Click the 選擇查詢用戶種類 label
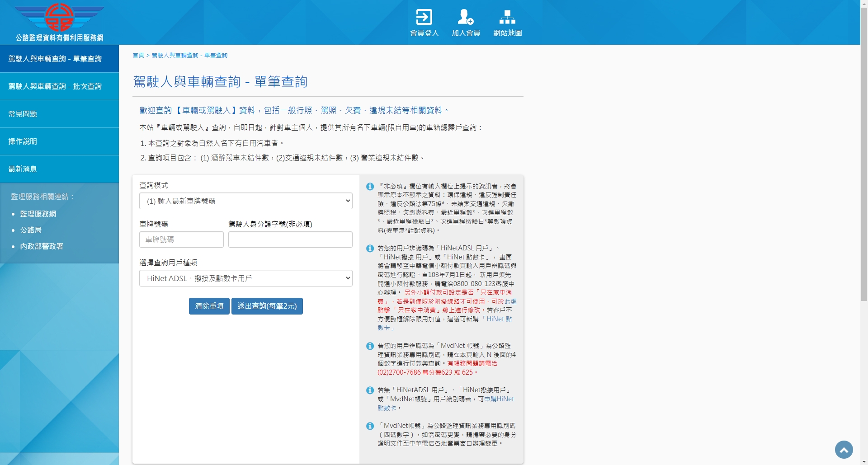The height and width of the screenshot is (465, 868). [168, 263]
